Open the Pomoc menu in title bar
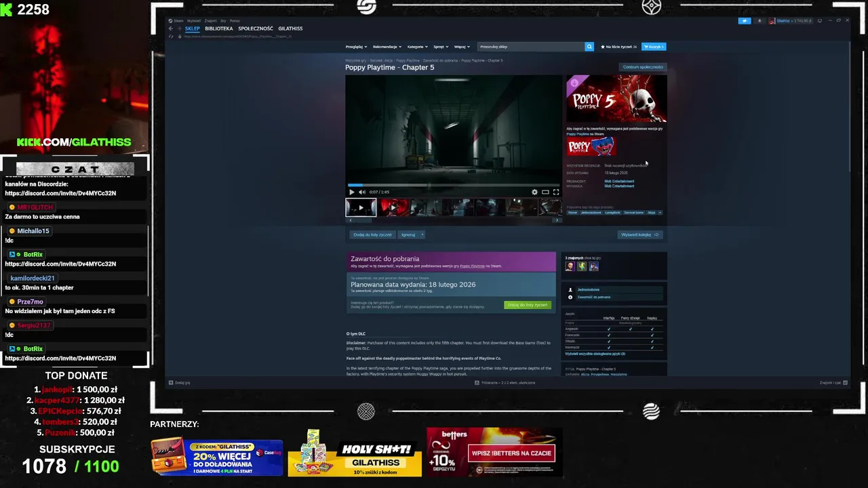868x488 pixels. 235,21
